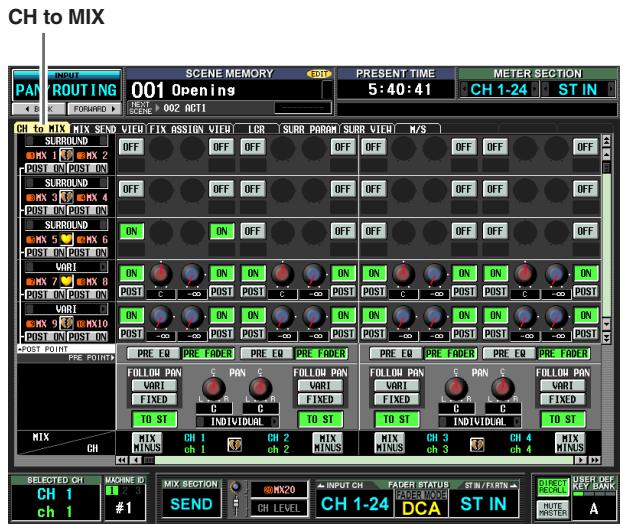This screenshot has height=524, width=623.
Task: Jump to bottom with double-down scroll arrow
Action: click(606, 337)
